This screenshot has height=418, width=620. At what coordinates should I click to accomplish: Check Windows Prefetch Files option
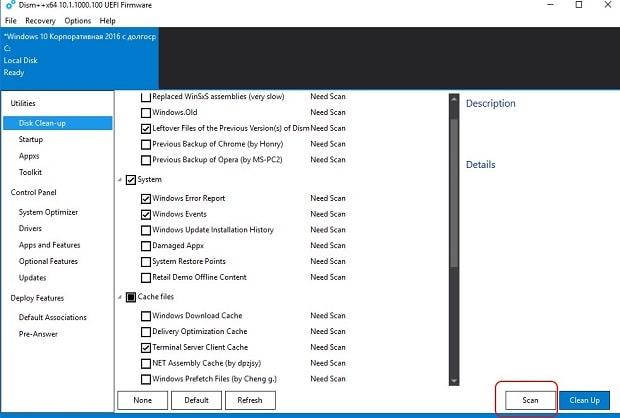click(146, 379)
